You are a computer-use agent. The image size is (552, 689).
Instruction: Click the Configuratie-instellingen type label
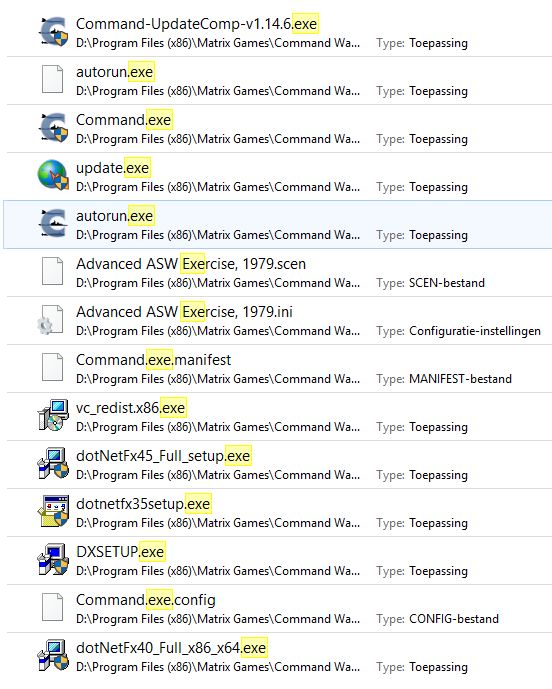tap(475, 330)
